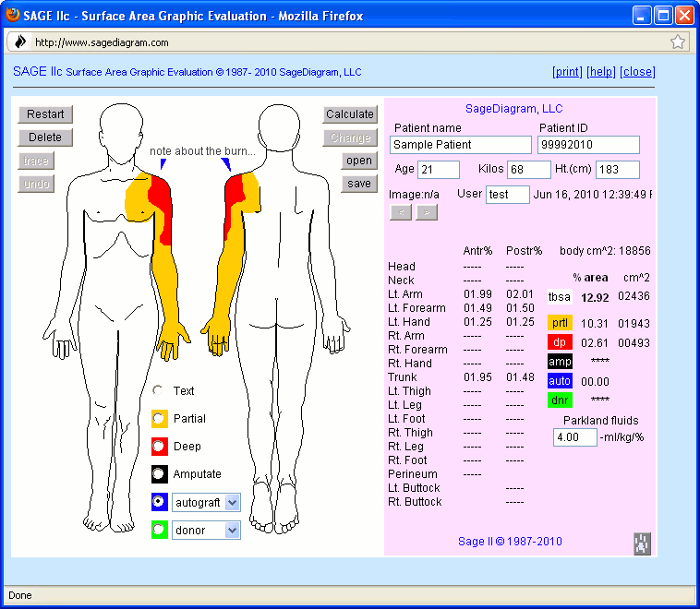The width and height of the screenshot is (700, 609).
Task: Click the grayed undo button
Action: click(36, 184)
